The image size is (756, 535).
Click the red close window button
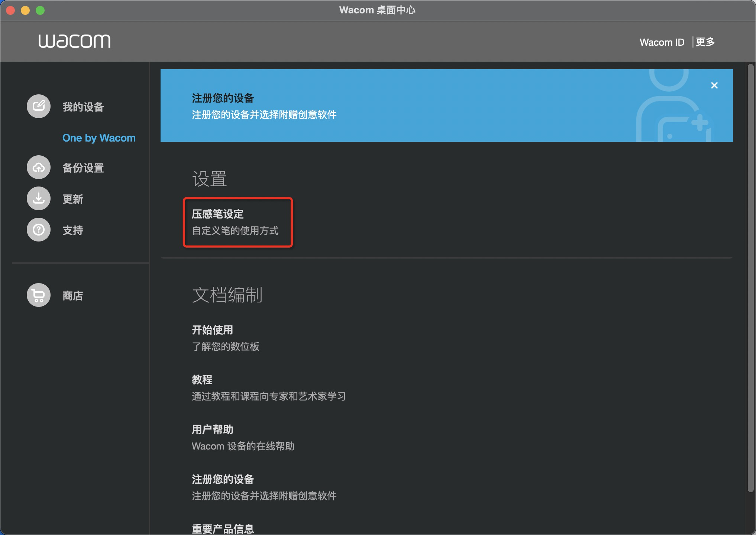10,10
